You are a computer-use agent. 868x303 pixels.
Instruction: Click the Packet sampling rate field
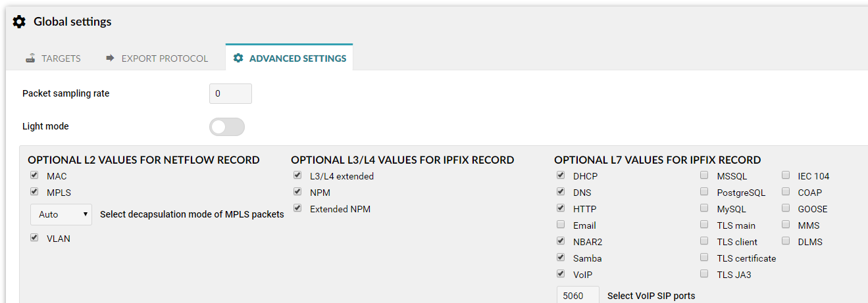[x=230, y=93]
